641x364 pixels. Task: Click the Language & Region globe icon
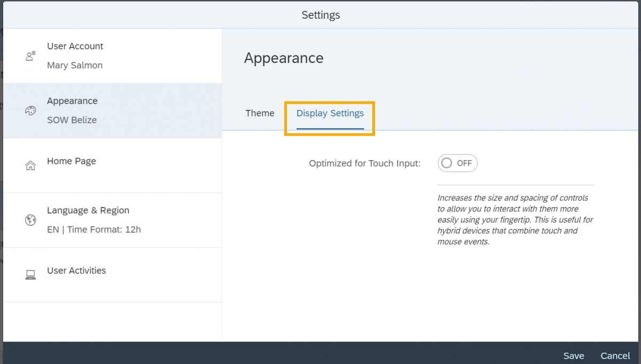[30, 220]
